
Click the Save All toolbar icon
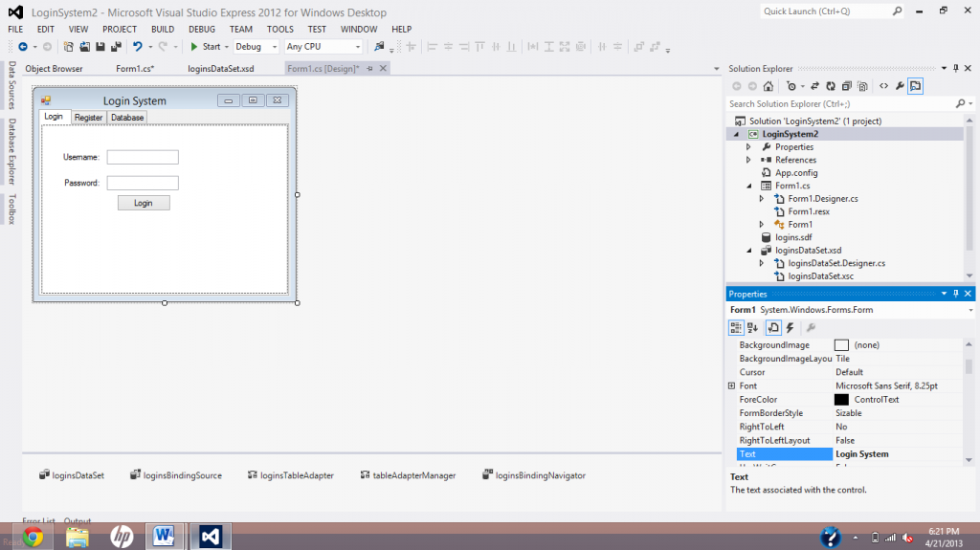tap(116, 47)
